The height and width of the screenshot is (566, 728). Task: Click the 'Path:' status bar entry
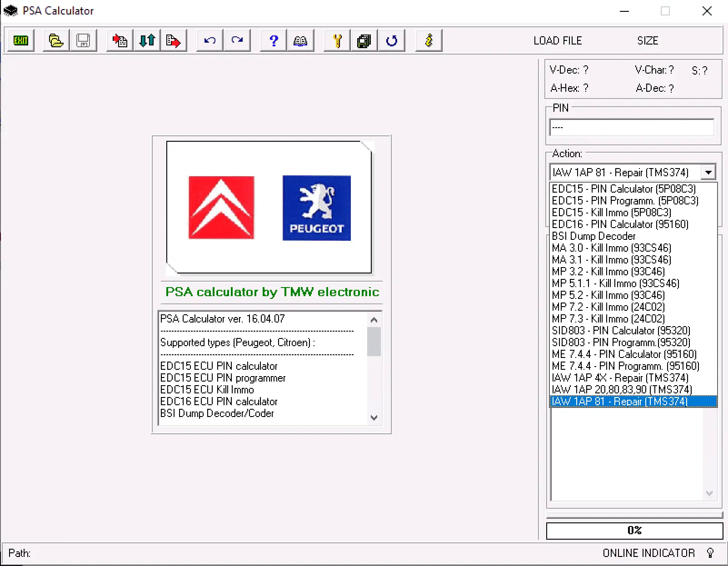[x=20, y=553]
